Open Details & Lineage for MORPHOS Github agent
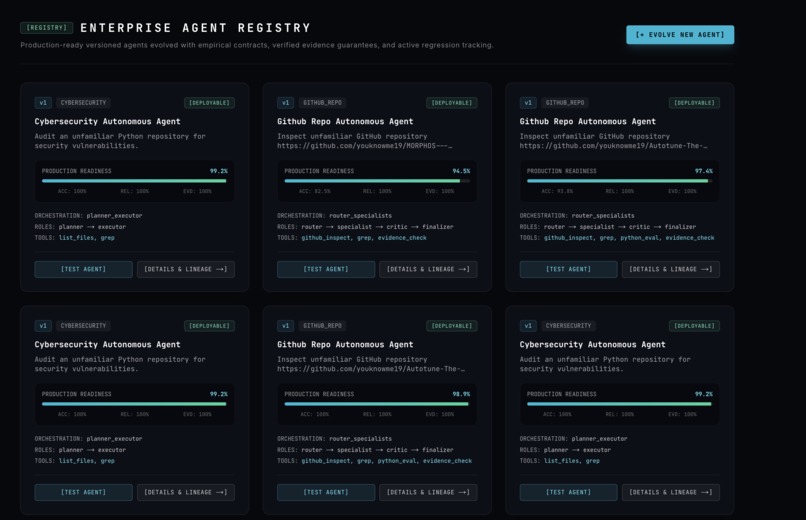 point(428,269)
